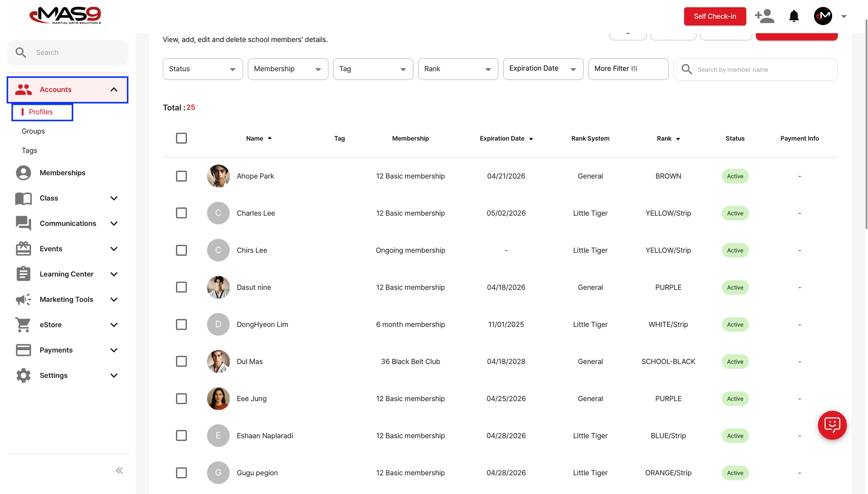Open the Tags submenu item
The width and height of the screenshot is (868, 494).
pos(29,151)
